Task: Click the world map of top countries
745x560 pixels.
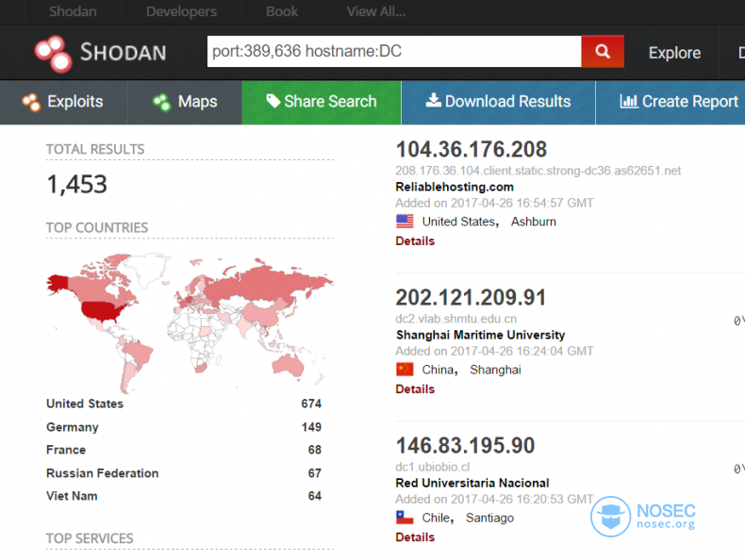Action: (x=190, y=322)
